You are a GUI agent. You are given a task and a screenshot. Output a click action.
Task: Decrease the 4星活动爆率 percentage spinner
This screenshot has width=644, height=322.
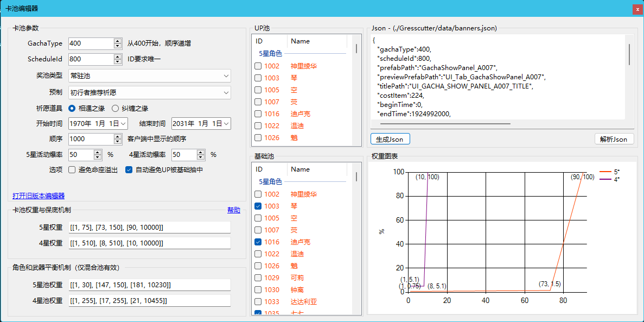pyautogui.click(x=200, y=157)
